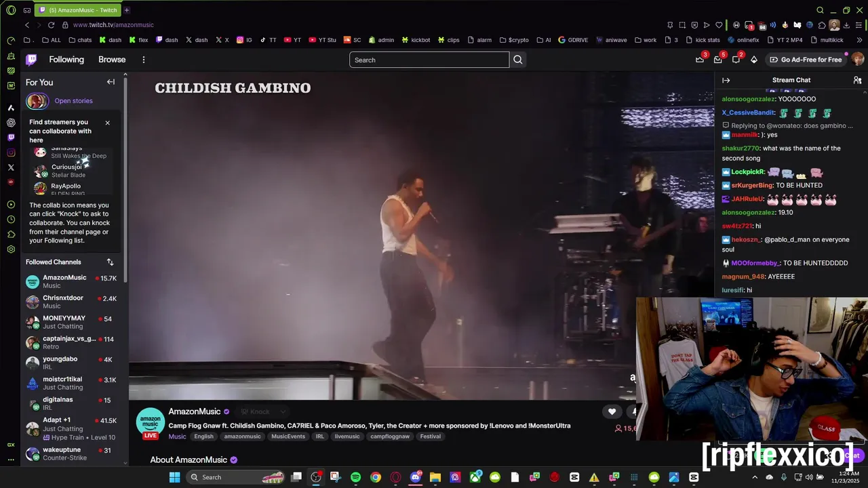The image size is (868, 488).
Task: Open a new browser tab with plus
Action: pos(127,10)
